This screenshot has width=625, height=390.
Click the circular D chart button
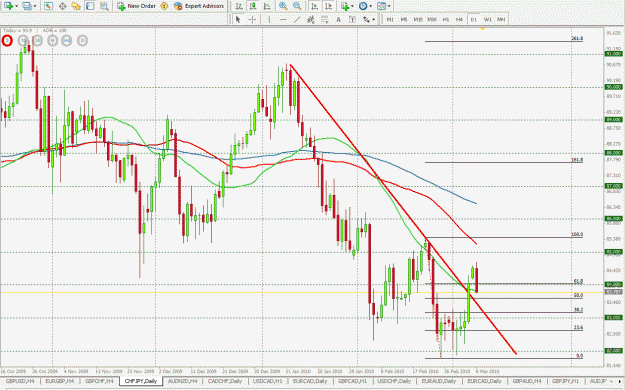(x=82, y=40)
